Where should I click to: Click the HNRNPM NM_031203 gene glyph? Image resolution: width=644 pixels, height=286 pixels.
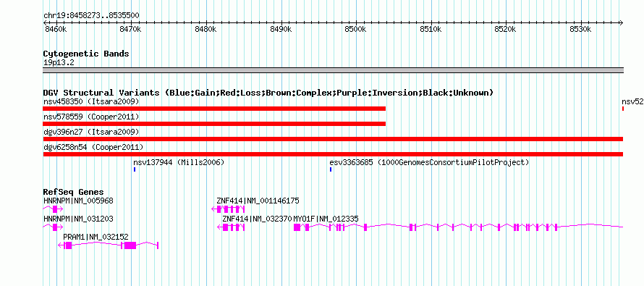(x=53, y=227)
